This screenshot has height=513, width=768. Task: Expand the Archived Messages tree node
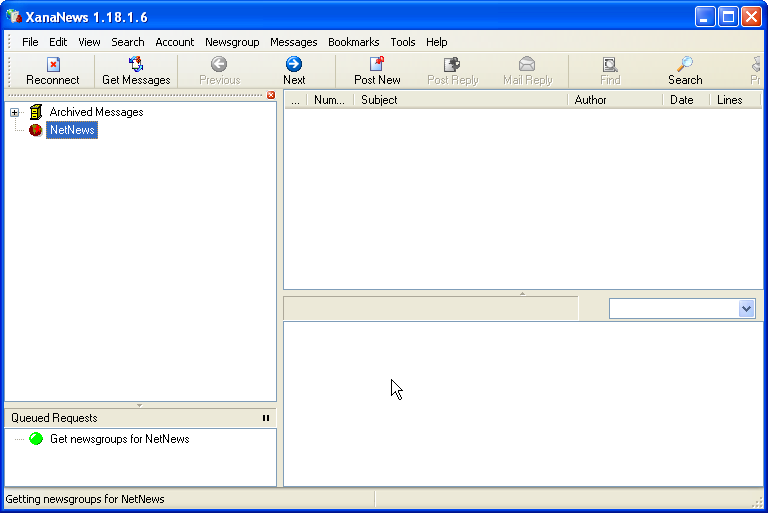(15, 112)
